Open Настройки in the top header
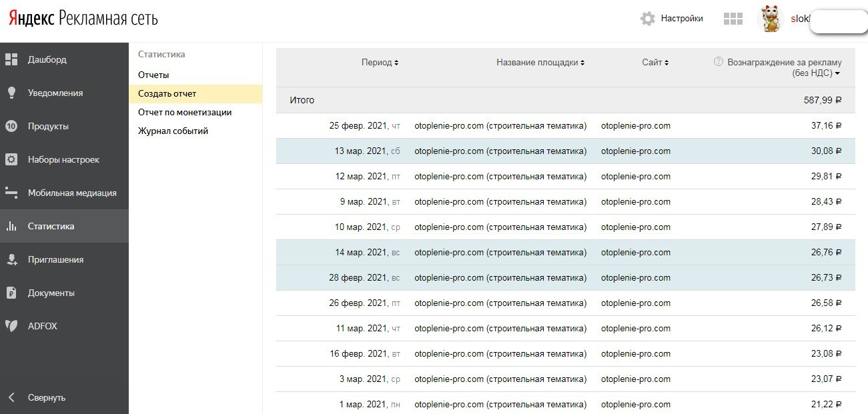868x414 pixels. click(x=672, y=19)
